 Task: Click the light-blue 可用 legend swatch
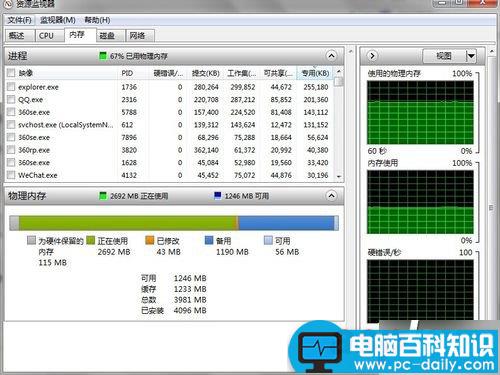(268, 240)
